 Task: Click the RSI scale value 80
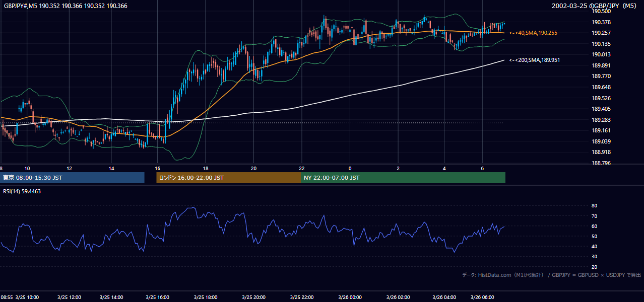(x=594, y=206)
